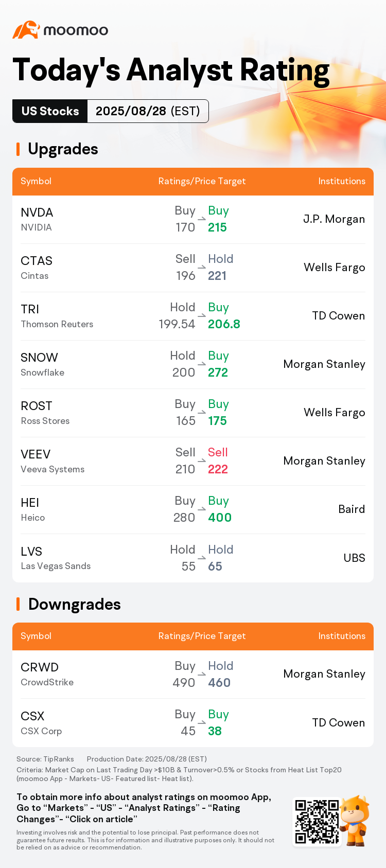Click the moomoo bull mascot

pyautogui.click(x=355, y=820)
